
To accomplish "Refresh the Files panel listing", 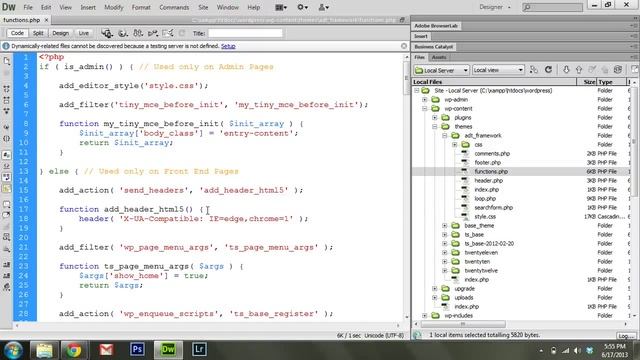I will [x=548, y=70].
